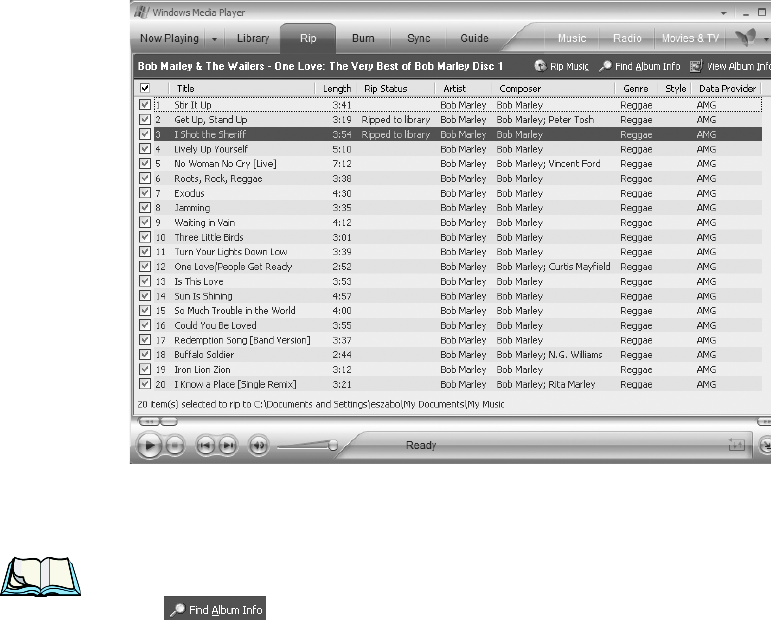Click Find Album Info in player toolbar
This screenshot has width=771, height=620.
(x=640, y=66)
